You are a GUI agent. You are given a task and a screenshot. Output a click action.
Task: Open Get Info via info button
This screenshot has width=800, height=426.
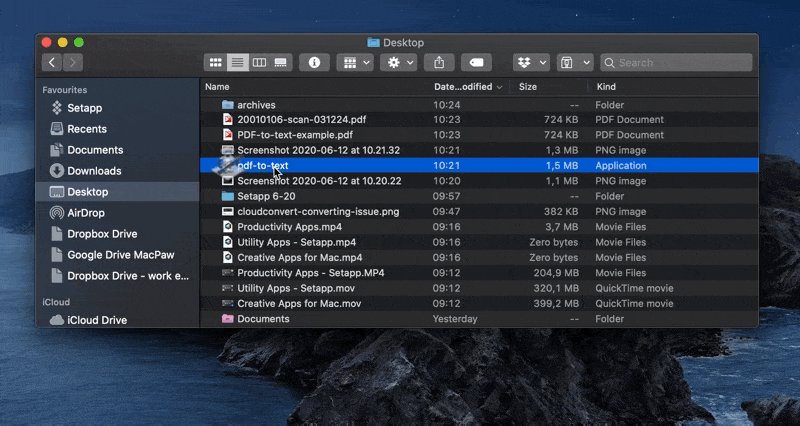click(314, 63)
